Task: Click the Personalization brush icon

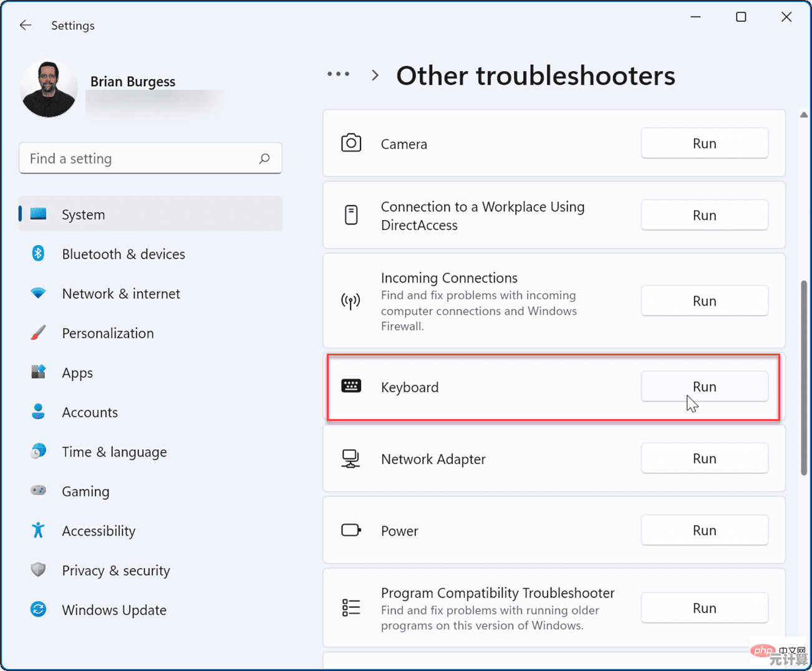Action: (x=38, y=333)
